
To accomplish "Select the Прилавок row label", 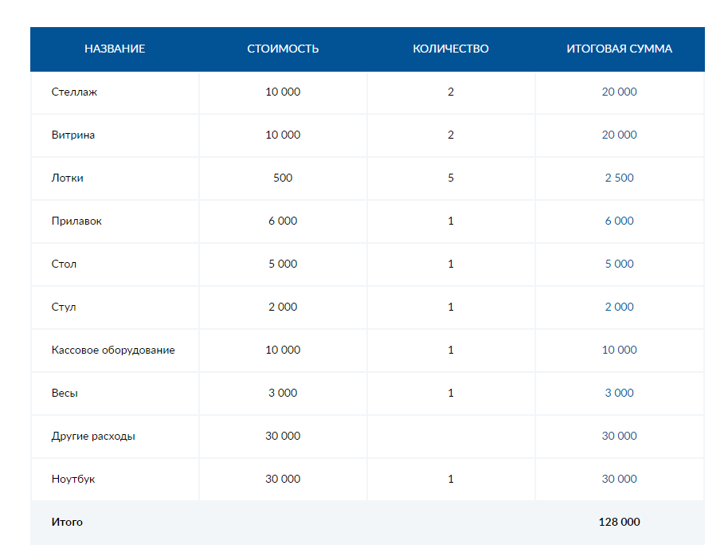I will pyautogui.click(x=76, y=221).
